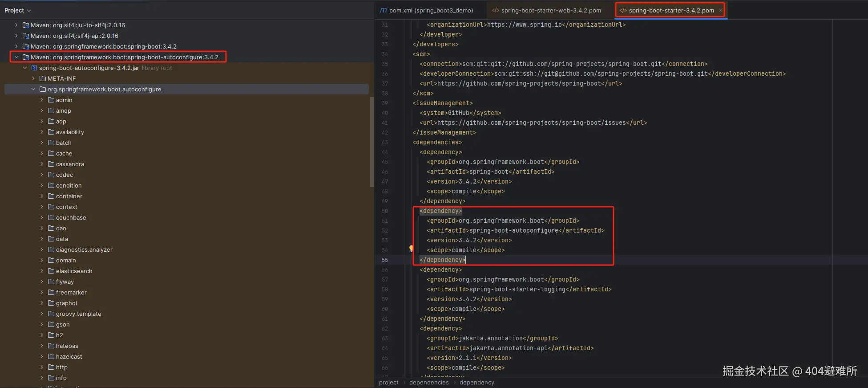
Task: Select the freemarker package row
Action: click(x=187, y=292)
